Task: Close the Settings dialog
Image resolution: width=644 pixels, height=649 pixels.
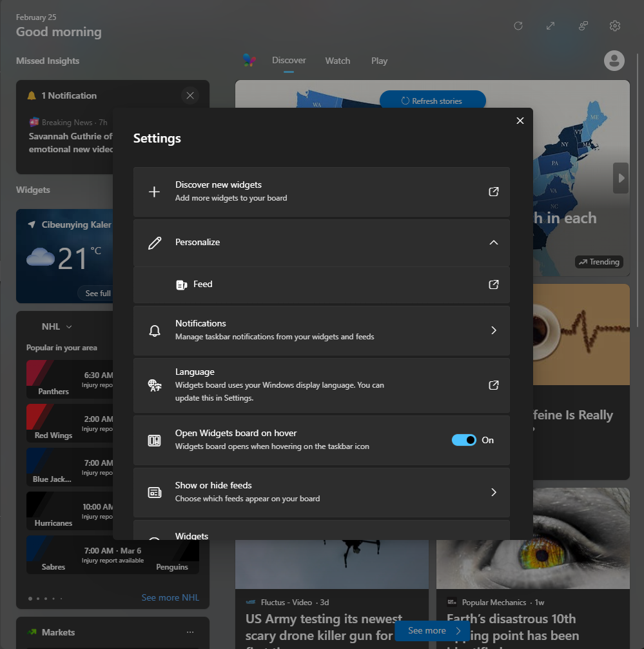Action: point(520,121)
